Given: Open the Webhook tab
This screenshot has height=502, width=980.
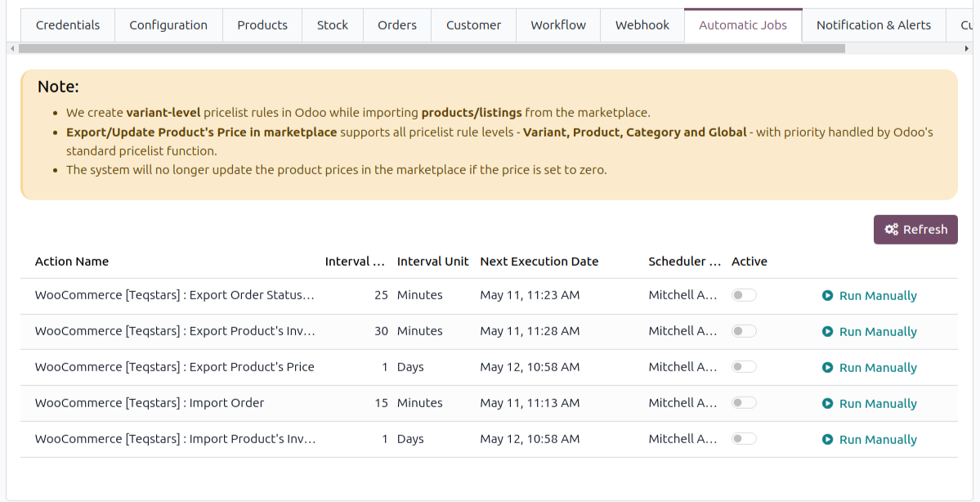Looking at the screenshot, I should tap(642, 25).
